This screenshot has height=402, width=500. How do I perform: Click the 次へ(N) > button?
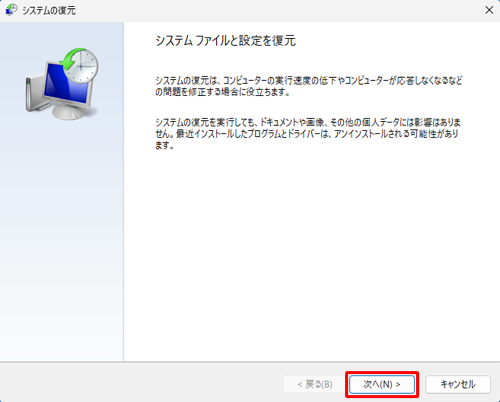pyautogui.click(x=382, y=384)
